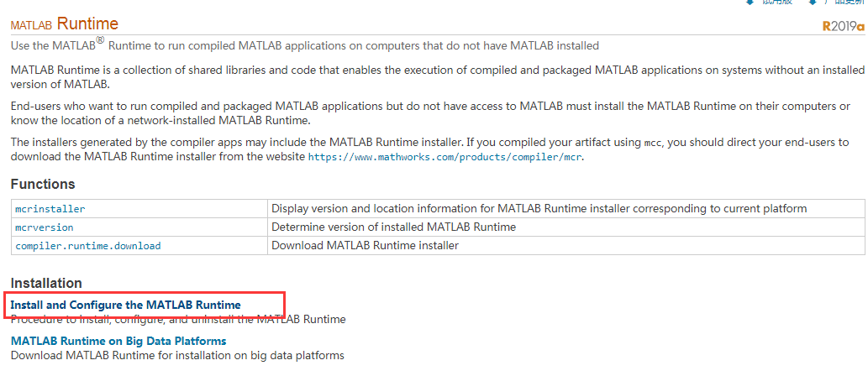
Task: Open Install and Configure the MATLAB Runtime
Action: point(126,305)
